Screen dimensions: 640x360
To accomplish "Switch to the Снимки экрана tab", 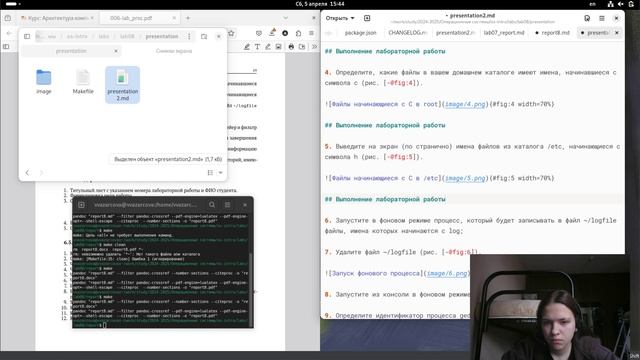I will pos(174,51).
